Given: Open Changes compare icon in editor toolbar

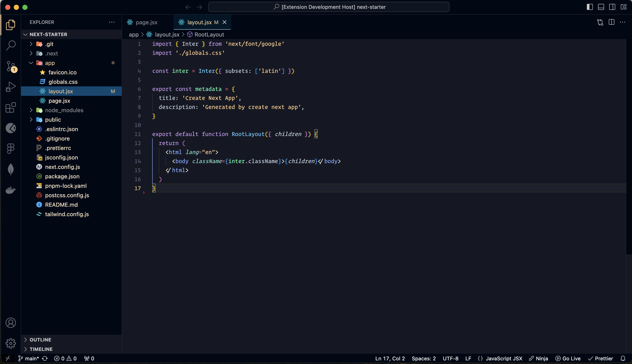Looking at the screenshot, I should click(x=600, y=22).
